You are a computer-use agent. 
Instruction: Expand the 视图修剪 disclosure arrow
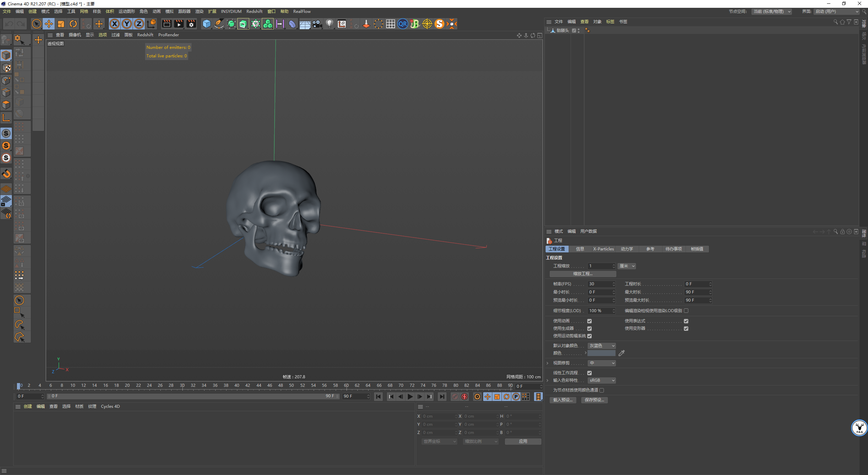click(548, 363)
